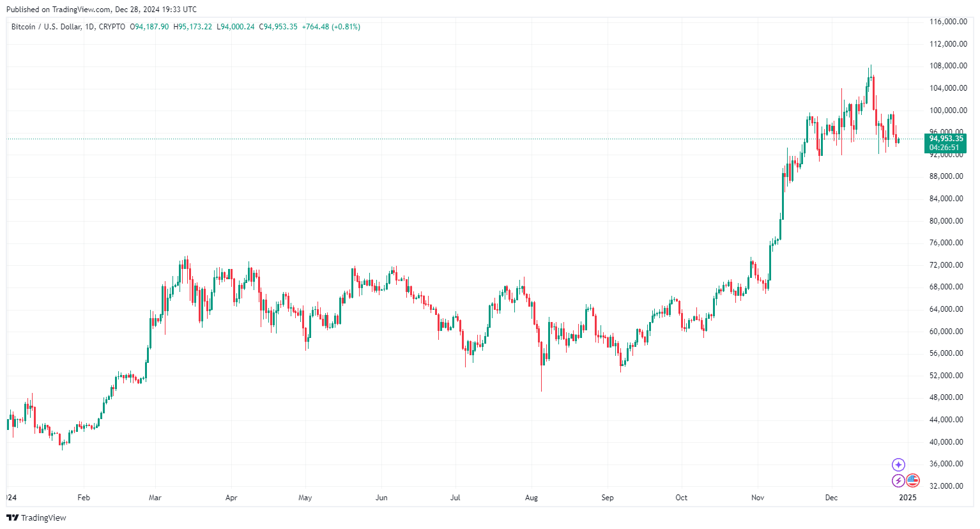The image size is (980, 529).
Task: Click the high value H95,173.22
Action: pos(193,27)
